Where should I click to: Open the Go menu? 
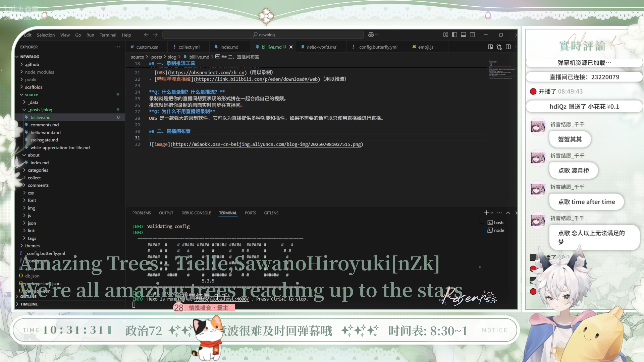tap(78, 35)
